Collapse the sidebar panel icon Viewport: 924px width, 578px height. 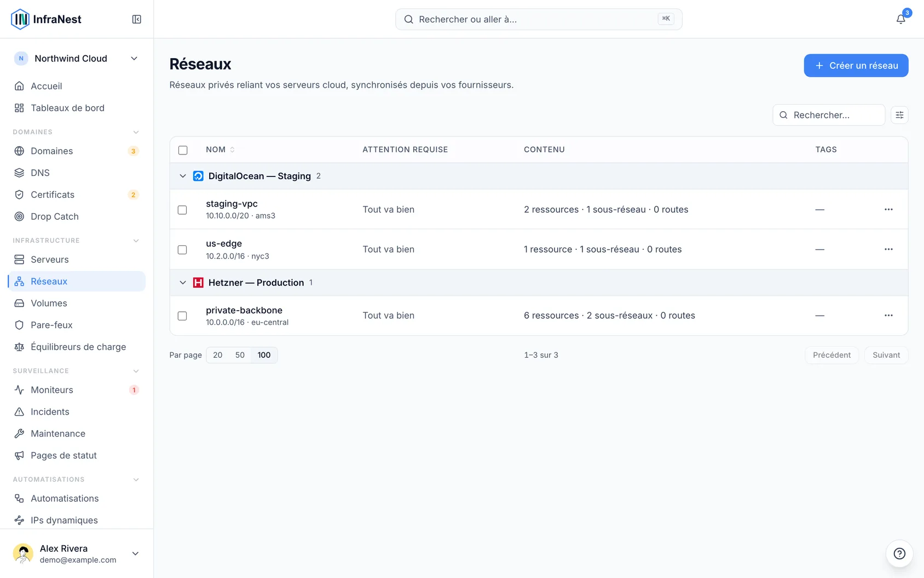(x=137, y=19)
